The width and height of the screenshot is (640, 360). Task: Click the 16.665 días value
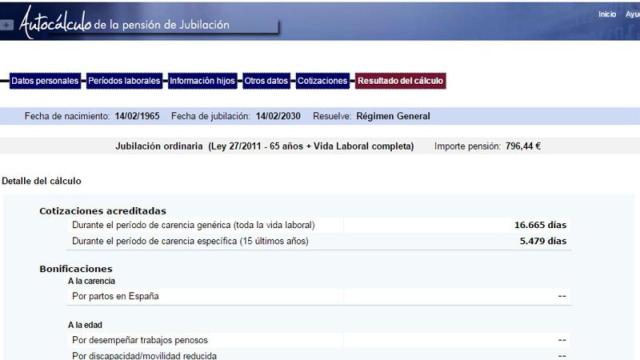point(540,225)
